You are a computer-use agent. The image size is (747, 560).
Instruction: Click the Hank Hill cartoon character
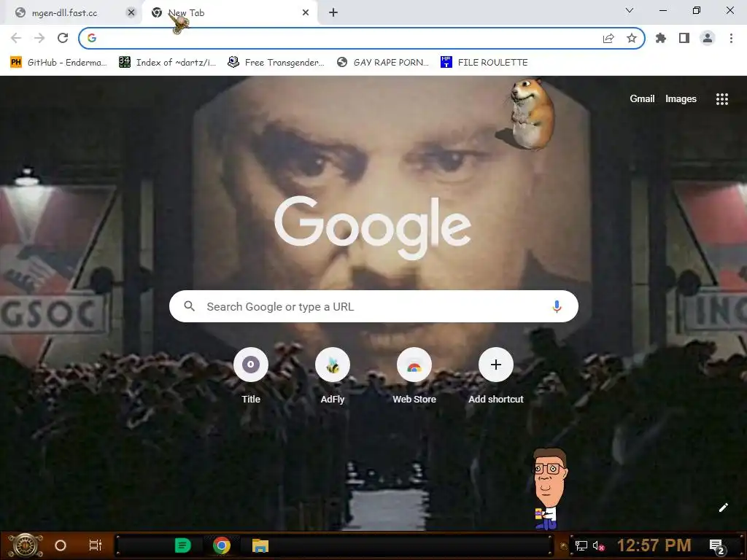coord(550,489)
